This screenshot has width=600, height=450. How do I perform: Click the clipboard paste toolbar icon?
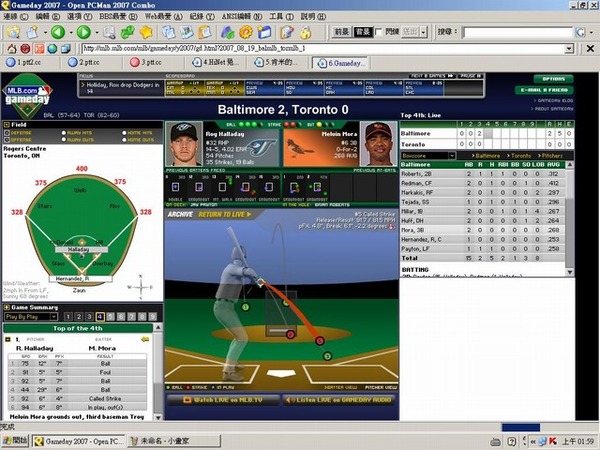click(x=205, y=33)
